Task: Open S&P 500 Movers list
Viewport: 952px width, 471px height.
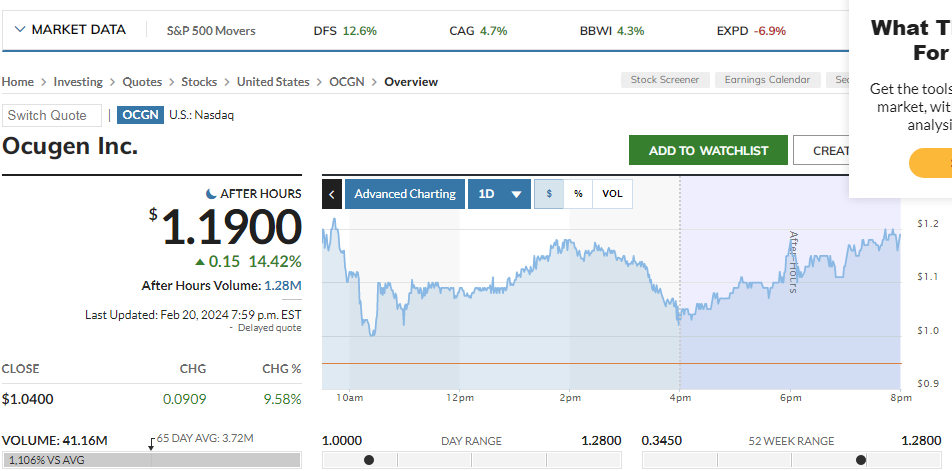Action: click(211, 31)
